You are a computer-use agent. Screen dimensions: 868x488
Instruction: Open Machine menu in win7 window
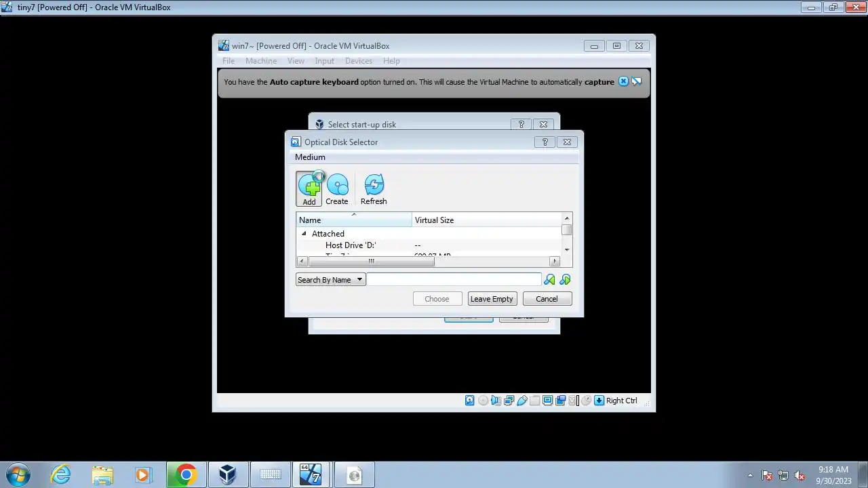click(261, 60)
